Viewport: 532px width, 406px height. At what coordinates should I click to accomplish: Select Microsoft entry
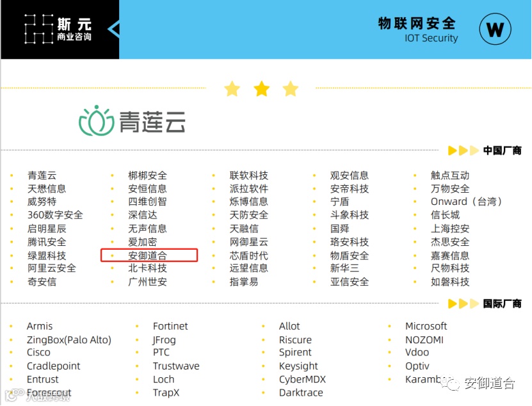coord(426,326)
